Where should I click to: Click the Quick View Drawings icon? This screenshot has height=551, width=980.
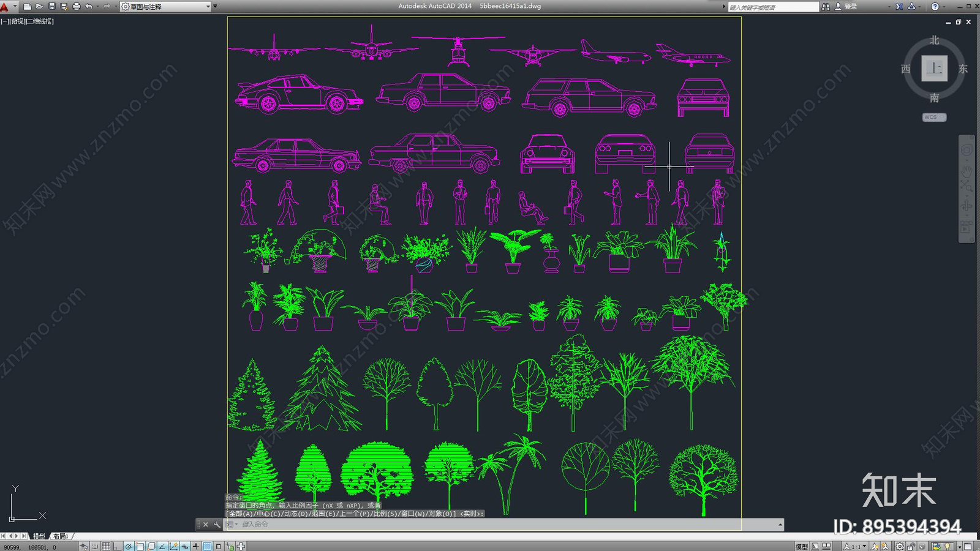(x=826, y=546)
